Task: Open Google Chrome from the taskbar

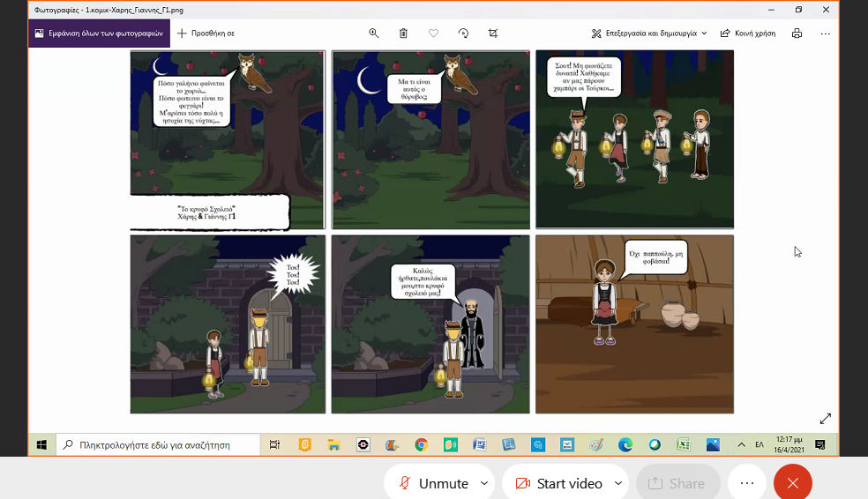Action: click(421, 445)
